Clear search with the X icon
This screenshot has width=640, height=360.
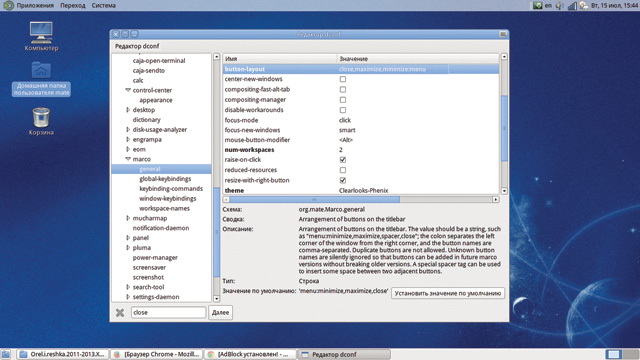(x=120, y=313)
